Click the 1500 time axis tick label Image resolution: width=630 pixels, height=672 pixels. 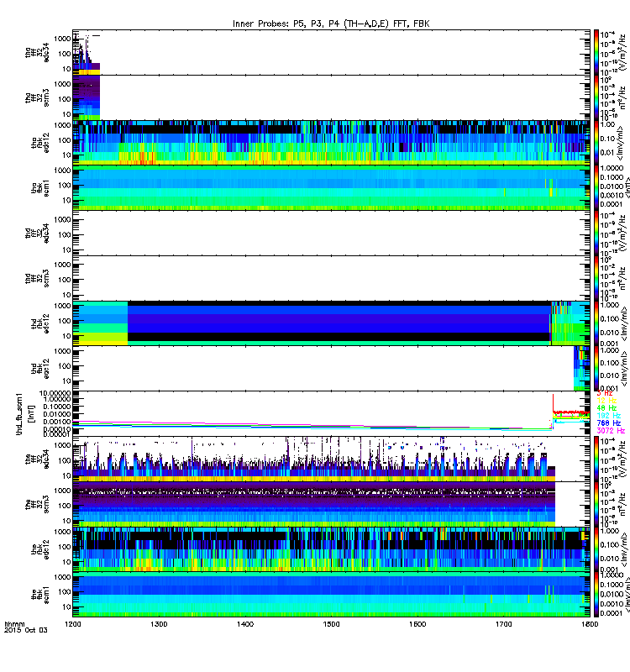331,624
